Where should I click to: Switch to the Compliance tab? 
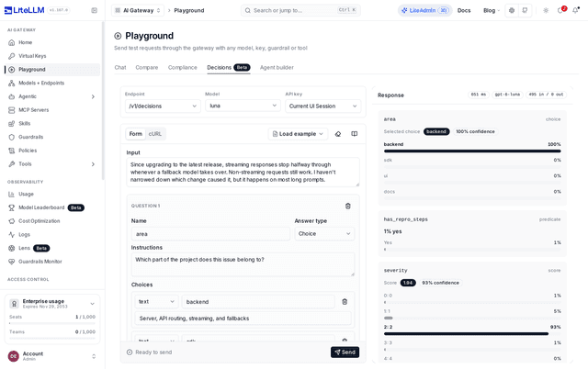(x=182, y=67)
